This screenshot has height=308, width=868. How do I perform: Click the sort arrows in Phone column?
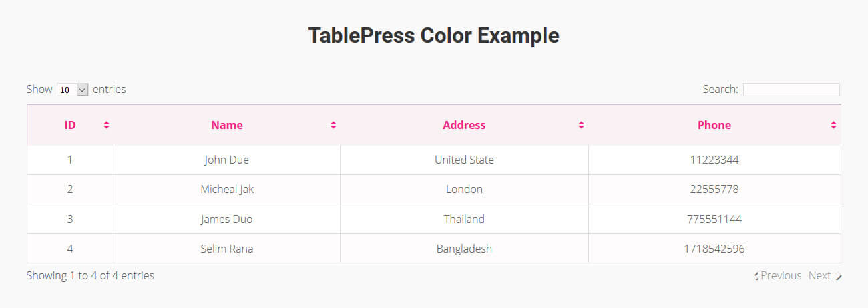point(833,125)
